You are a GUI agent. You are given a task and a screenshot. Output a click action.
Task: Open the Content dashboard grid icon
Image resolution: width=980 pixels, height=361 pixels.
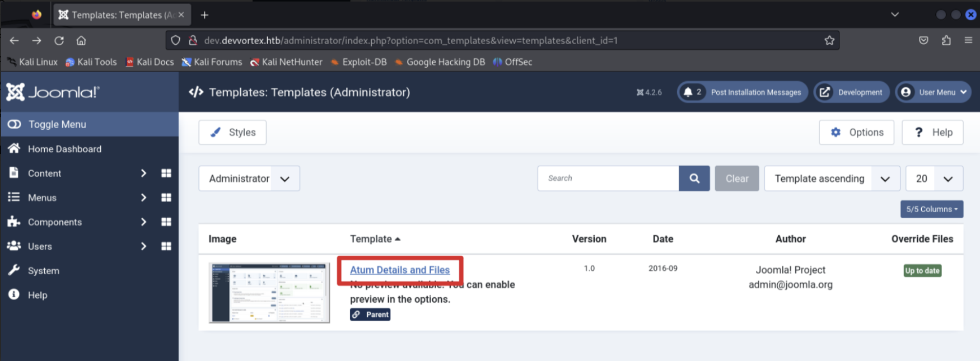pos(166,174)
